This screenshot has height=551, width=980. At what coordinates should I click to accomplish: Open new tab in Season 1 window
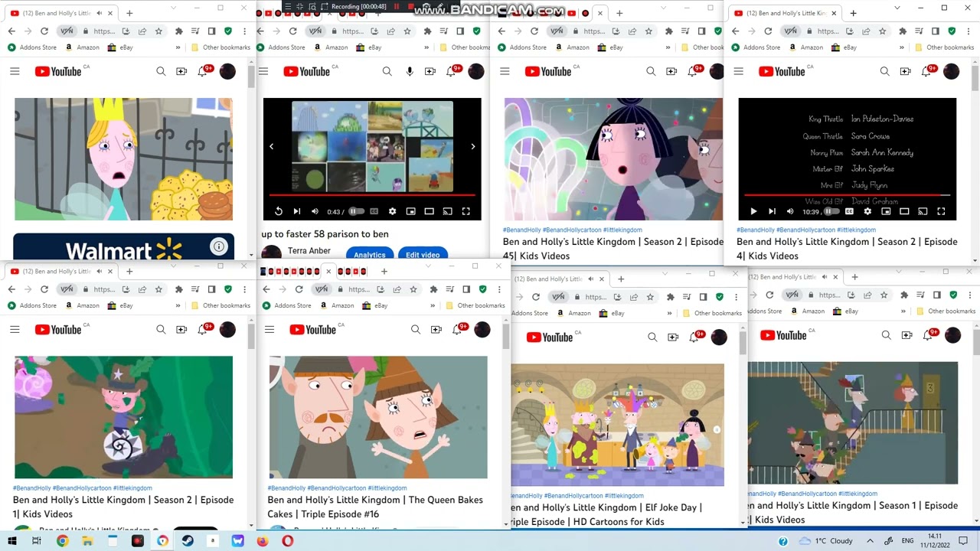click(x=854, y=276)
